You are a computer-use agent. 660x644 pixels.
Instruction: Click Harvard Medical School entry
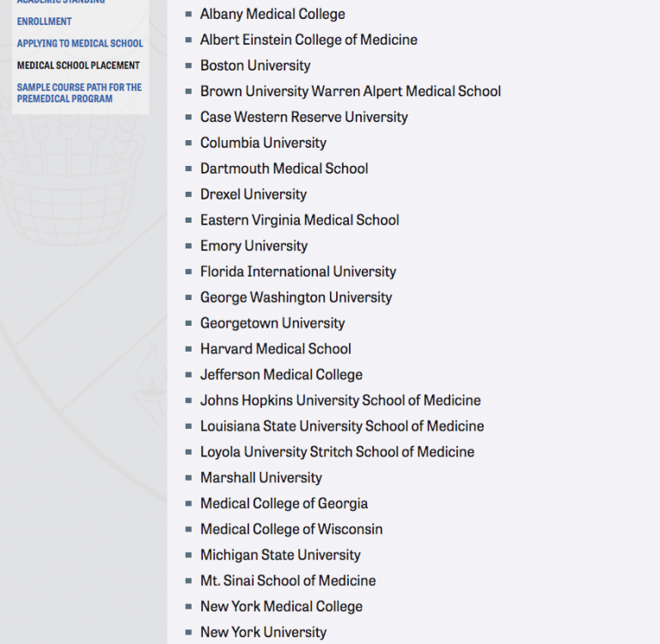point(275,349)
